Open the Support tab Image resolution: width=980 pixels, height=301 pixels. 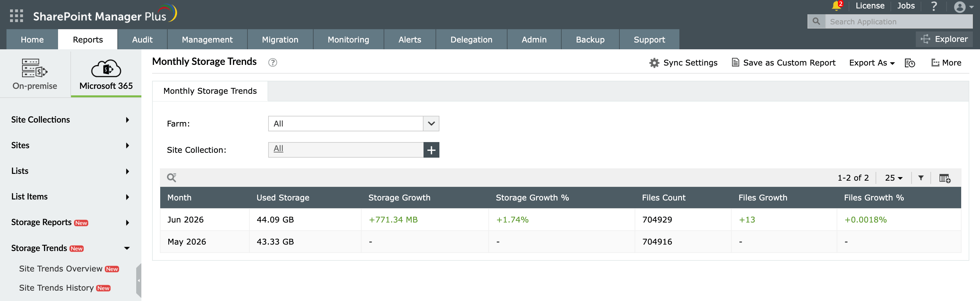pyautogui.click(x=650, y=40)
